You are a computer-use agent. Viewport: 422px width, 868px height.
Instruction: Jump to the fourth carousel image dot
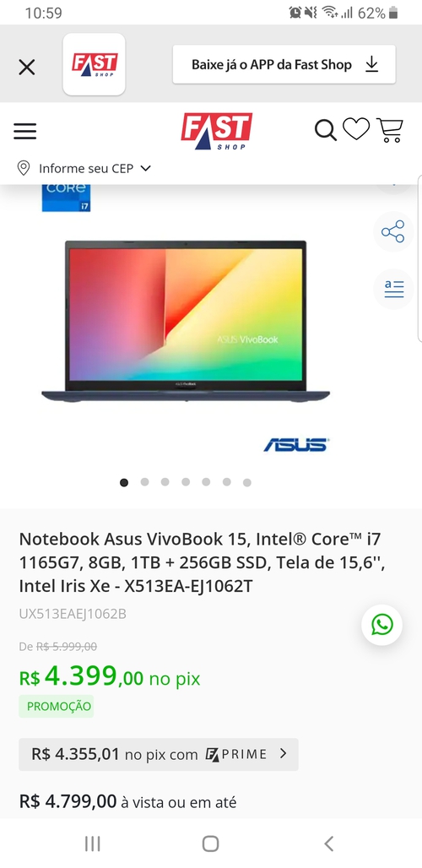(x=186, y=482)
